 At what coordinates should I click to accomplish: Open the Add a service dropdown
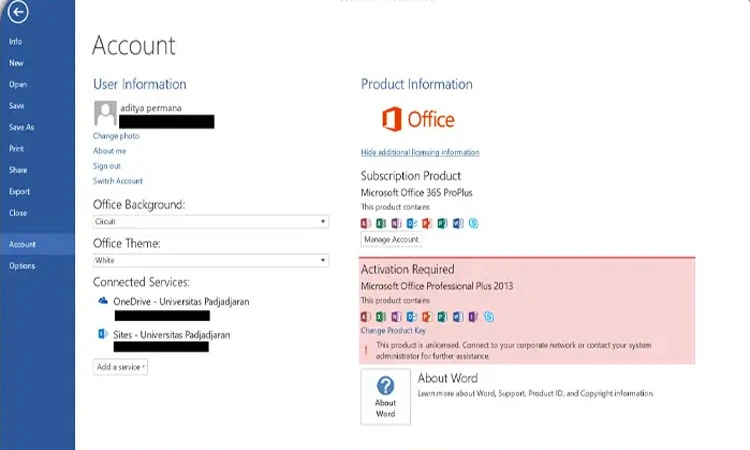tap(121, 367)
